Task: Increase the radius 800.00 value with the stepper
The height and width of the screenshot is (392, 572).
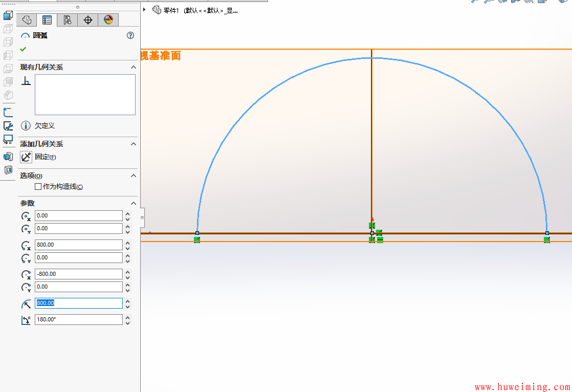Action: tap(127, 300)
